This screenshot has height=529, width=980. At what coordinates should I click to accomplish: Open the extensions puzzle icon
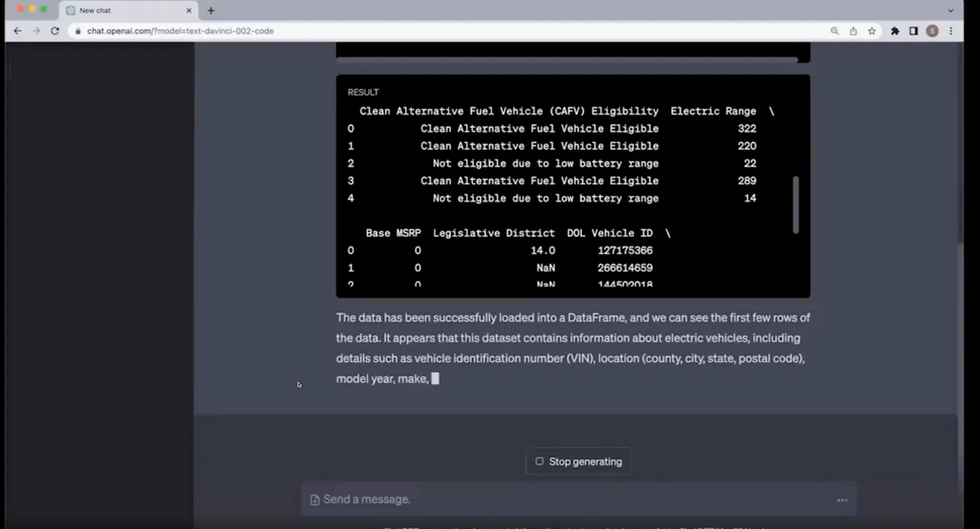coord(895,31)
